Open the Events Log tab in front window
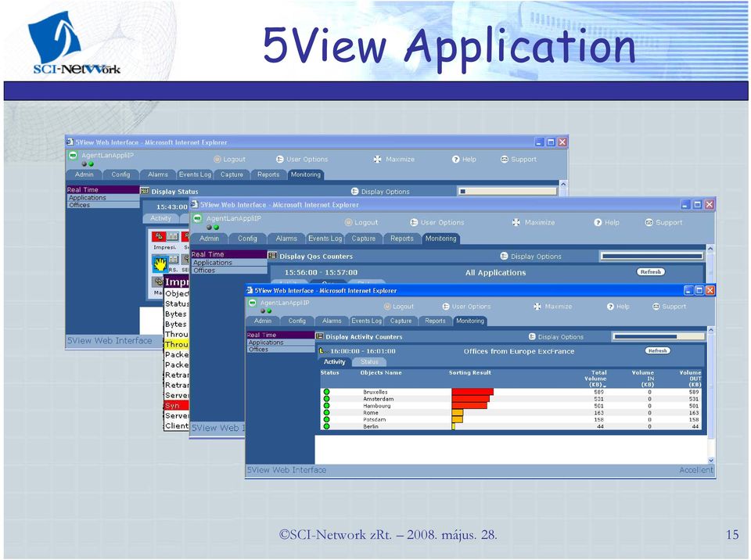This screenshot has width=751, height=560. (366, 321)
